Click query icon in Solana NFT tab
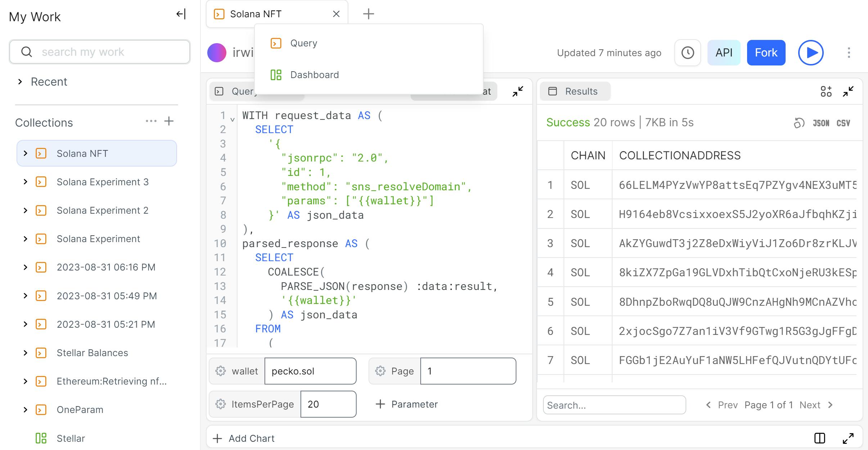The image size is (868, 450). coord(219,14)
